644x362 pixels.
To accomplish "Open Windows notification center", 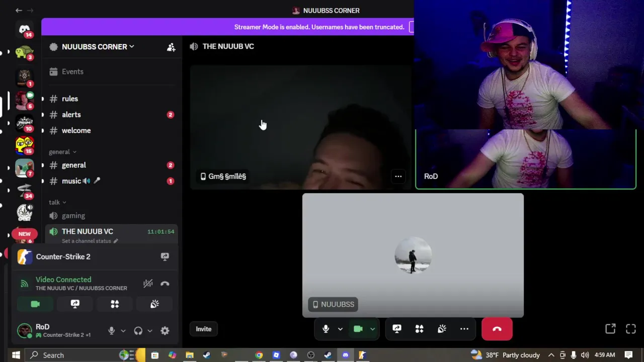I will [628, 355].
